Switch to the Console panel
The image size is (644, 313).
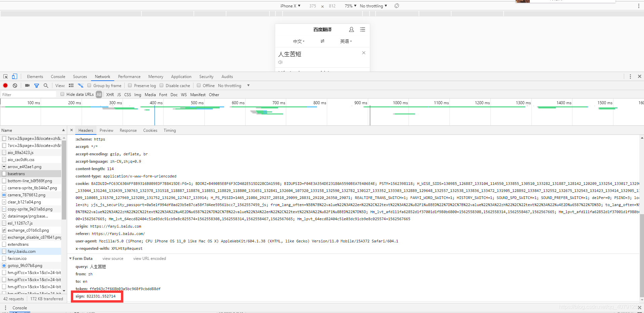58,77
